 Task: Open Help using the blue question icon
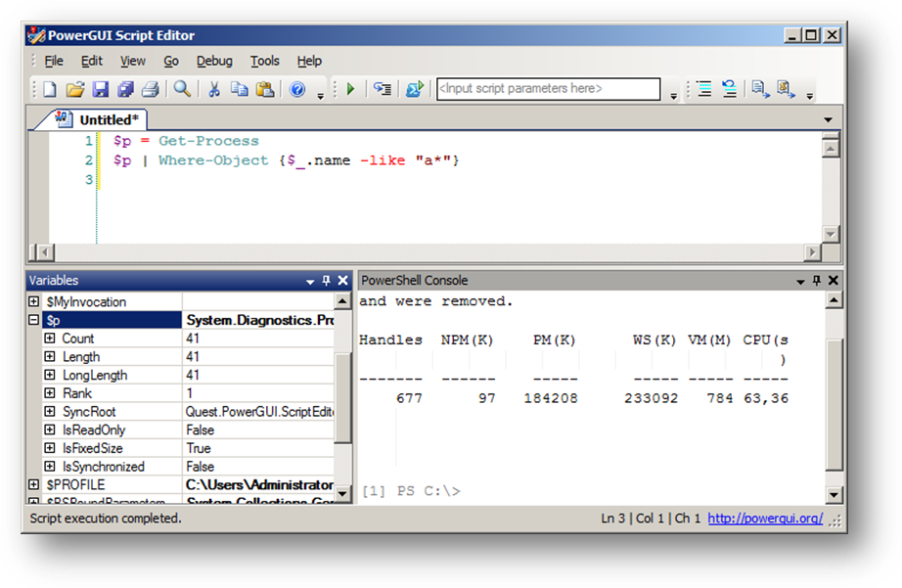[298, 89]
